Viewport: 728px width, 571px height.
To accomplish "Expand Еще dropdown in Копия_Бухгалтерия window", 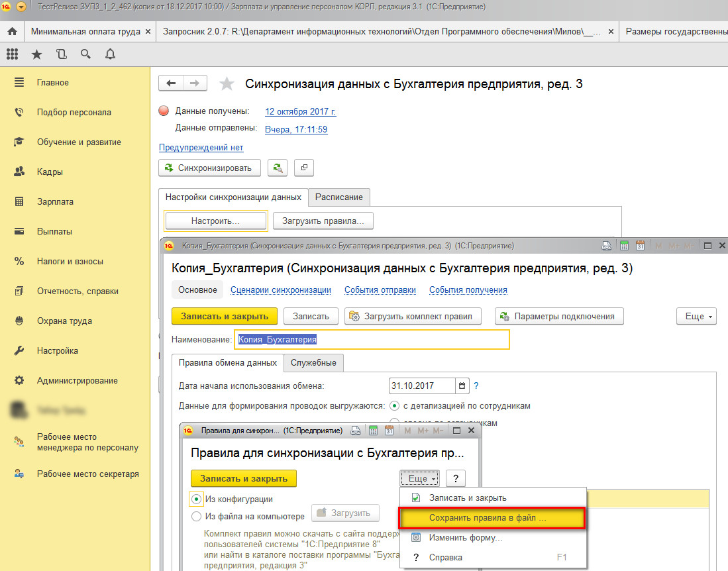I will 696,316.
